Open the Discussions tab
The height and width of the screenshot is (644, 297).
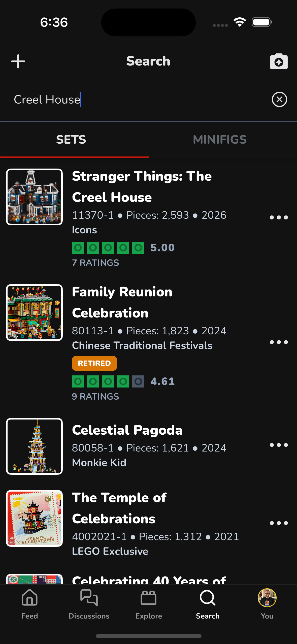[x=89, y=604]
